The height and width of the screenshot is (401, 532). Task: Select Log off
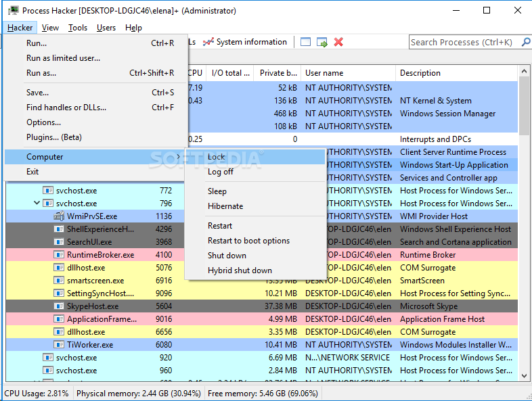click(x=255, y=172)
